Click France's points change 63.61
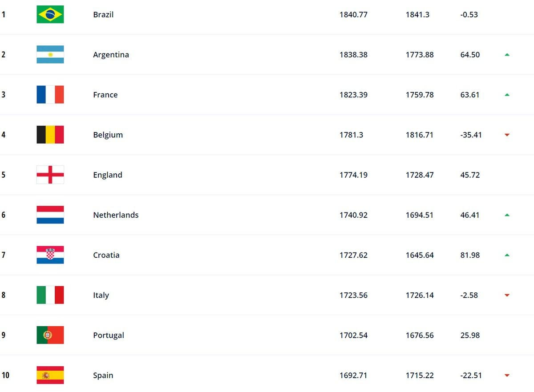This screenshot has height=392, width=534. point(470,95)
